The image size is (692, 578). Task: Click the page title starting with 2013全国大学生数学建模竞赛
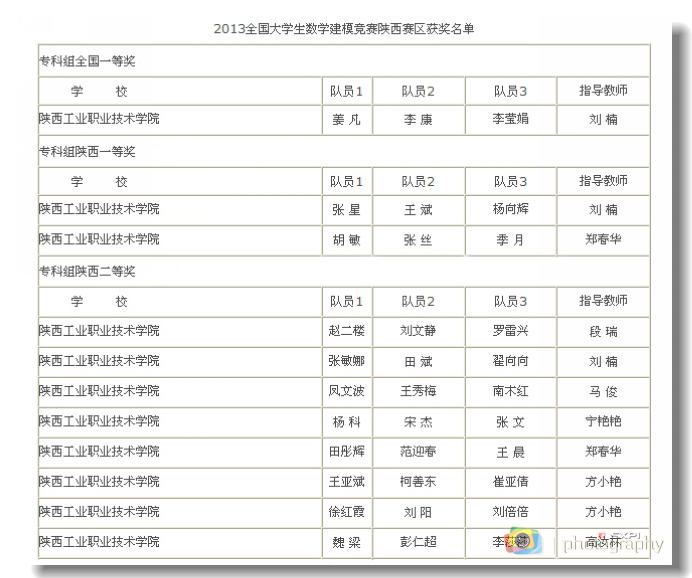(344, 28)
